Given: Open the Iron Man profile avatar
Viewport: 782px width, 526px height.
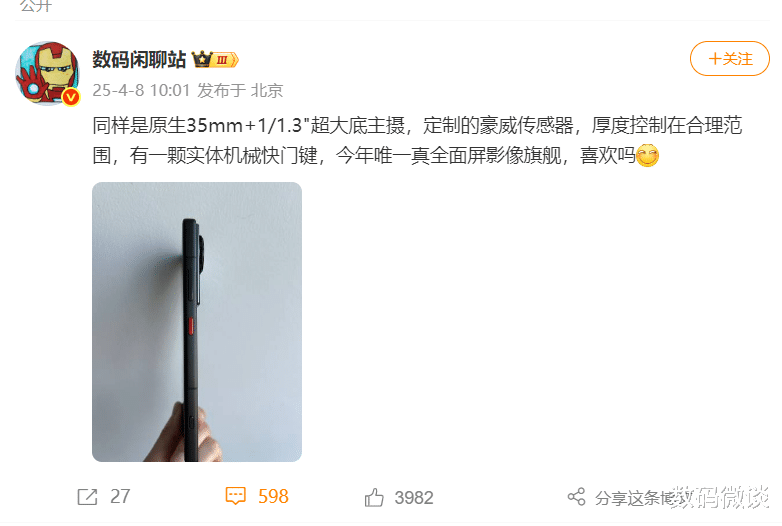Looking at the screenshot, I should pyautogui.click(x=47, y=73).
